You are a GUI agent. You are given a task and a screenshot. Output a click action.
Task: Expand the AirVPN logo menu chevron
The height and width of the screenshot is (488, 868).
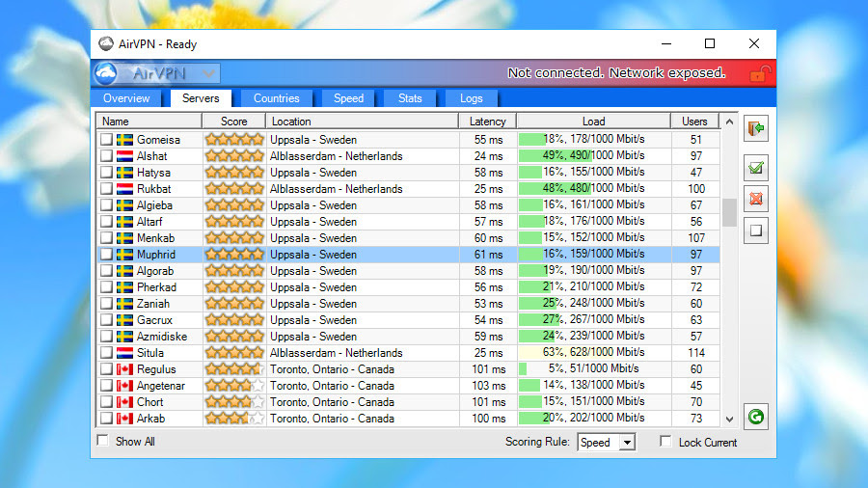[x=208, y=73]
